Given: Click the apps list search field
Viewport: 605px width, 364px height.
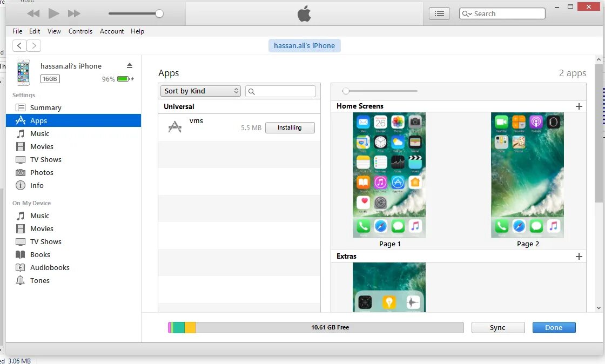Looking at the screenshot, I should [x=280, y=91].
